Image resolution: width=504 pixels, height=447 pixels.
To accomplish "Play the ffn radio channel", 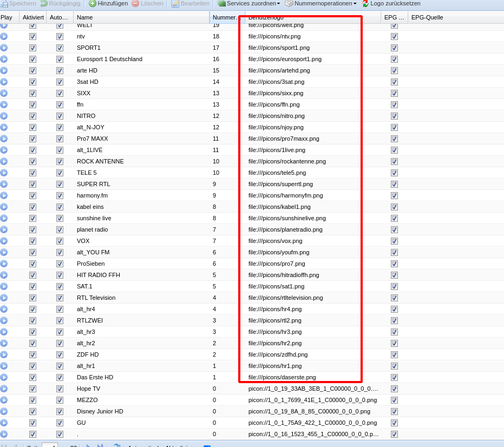I will click(x=4, y=104).
